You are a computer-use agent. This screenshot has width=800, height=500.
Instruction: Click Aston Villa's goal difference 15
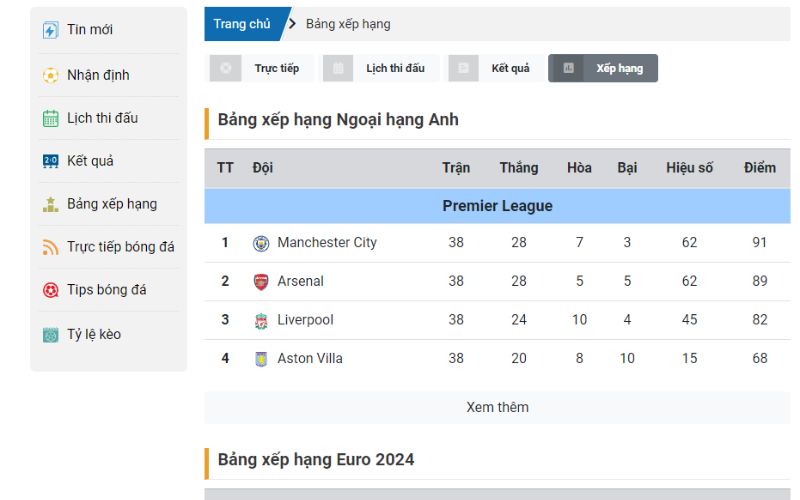pos(689,359)
